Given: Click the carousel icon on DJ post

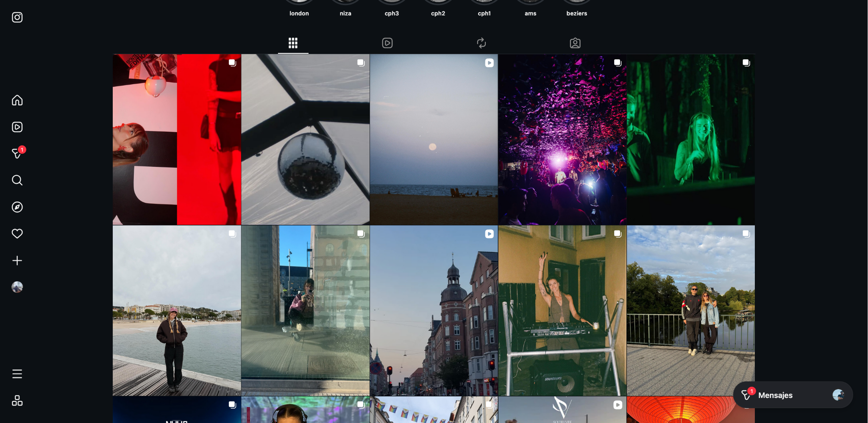Looking at the screenshot, I should pos(618,234).
